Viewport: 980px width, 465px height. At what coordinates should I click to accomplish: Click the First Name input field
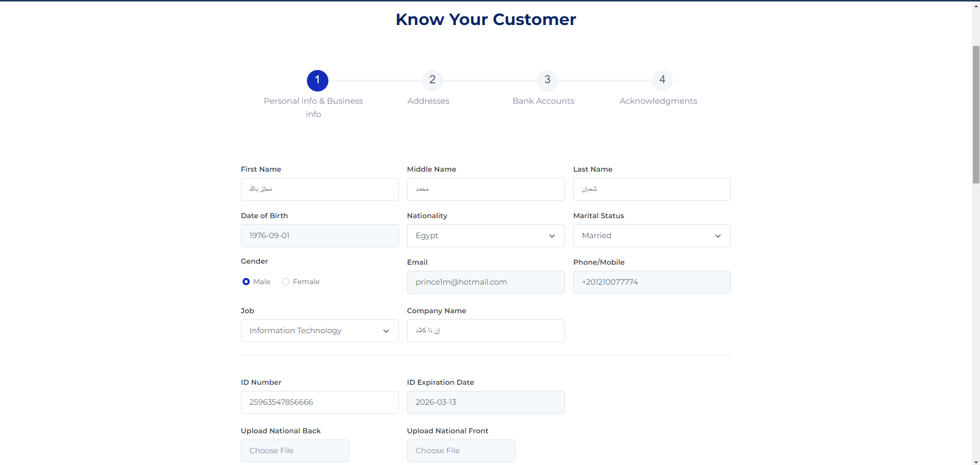[319, 189]
